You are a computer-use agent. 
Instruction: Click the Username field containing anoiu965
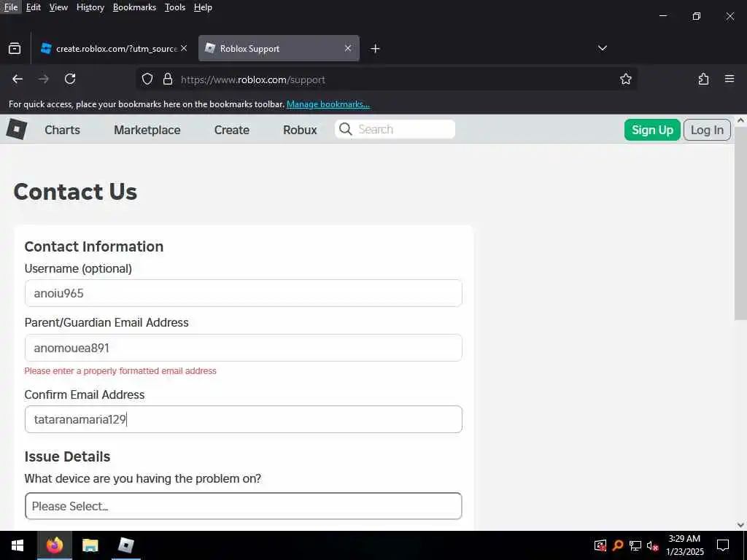point(244,293)
